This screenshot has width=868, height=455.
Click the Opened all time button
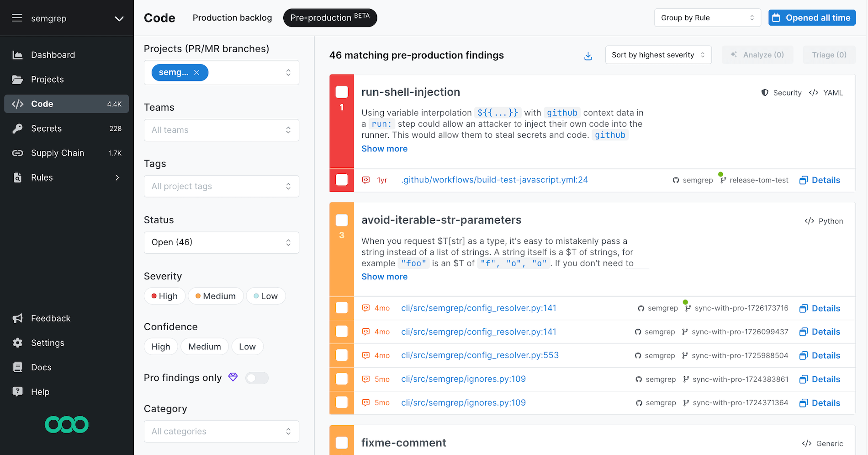[812, 18]
